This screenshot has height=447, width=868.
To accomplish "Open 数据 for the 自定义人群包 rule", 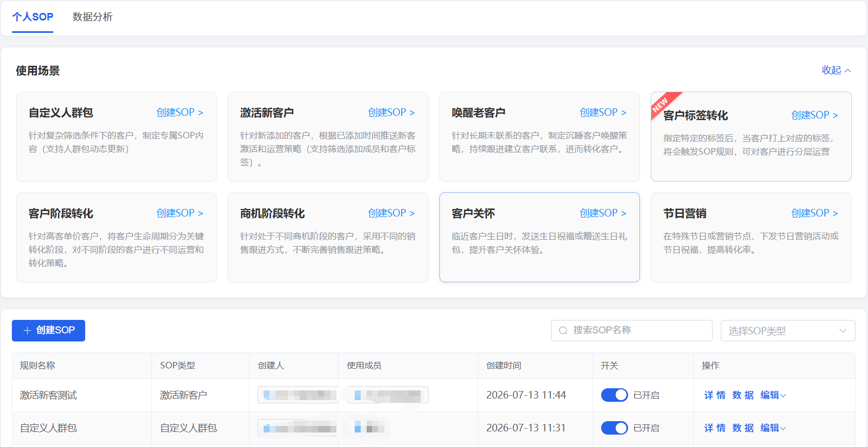I will click(x=743, y=428).
